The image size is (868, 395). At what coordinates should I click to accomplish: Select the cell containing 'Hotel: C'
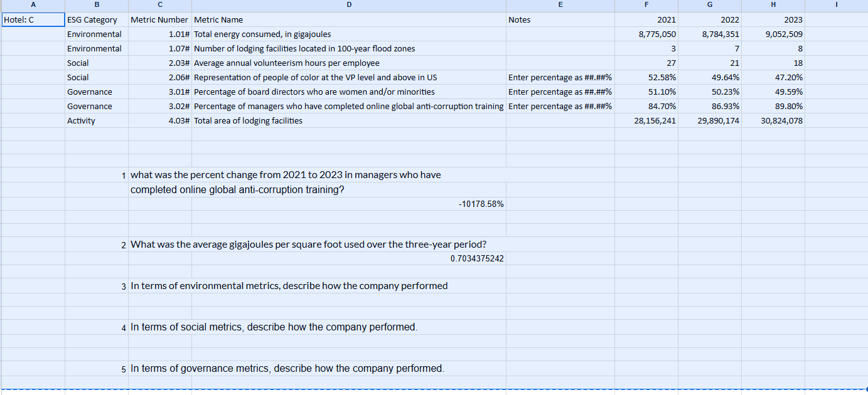[x=33, y=19]
